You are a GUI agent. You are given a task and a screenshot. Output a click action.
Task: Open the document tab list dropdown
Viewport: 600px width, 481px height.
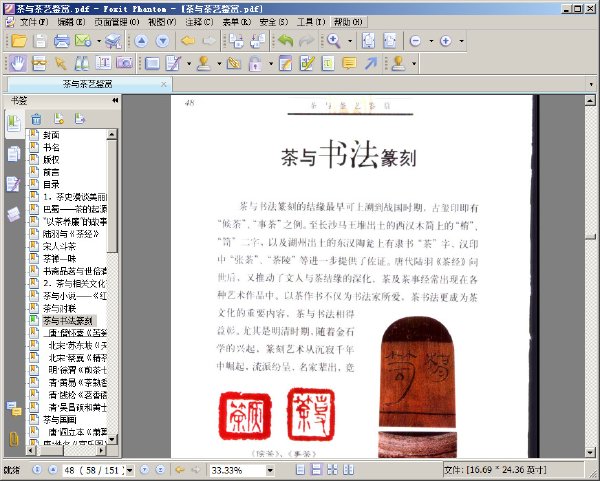591,84
